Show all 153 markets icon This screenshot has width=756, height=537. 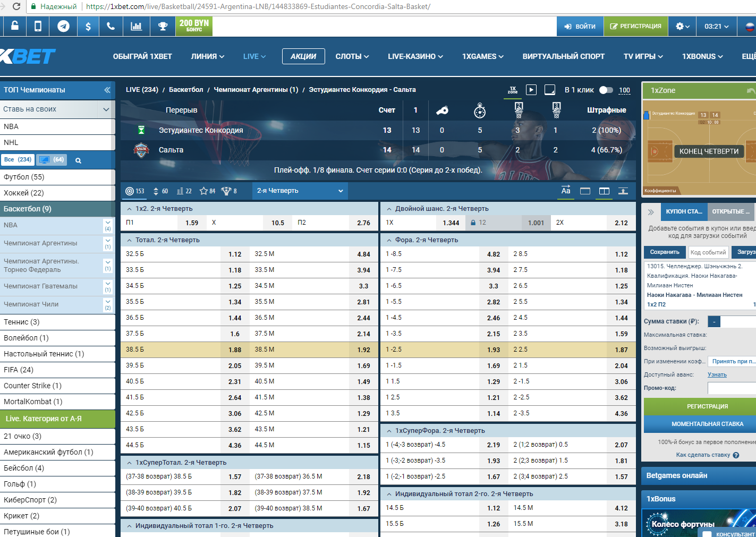pos(135,191)
